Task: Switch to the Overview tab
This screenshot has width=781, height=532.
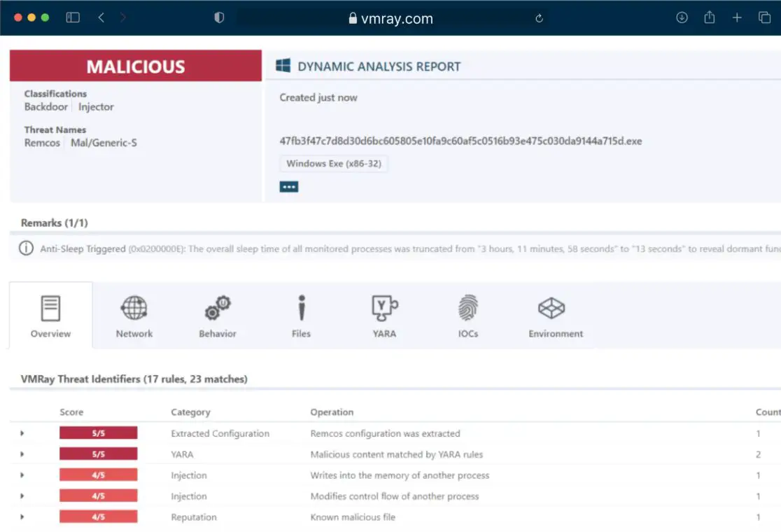Action: click(x=50, y=315)
